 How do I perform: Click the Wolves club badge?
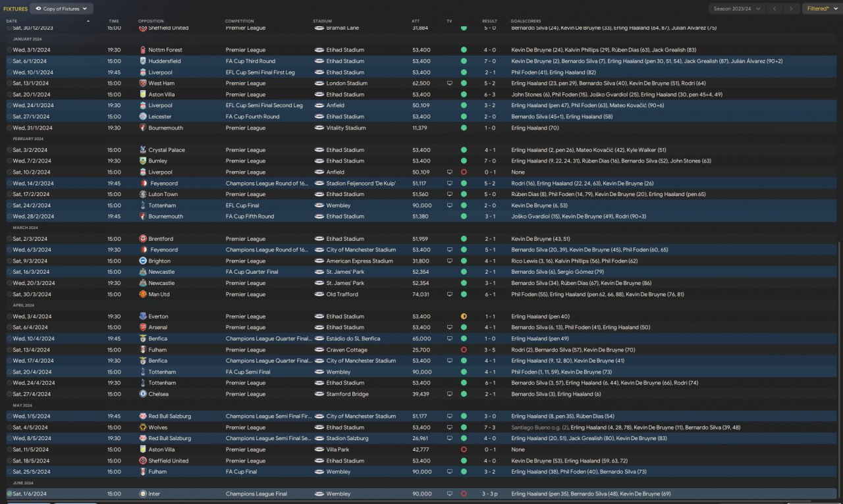click(143, 427)
